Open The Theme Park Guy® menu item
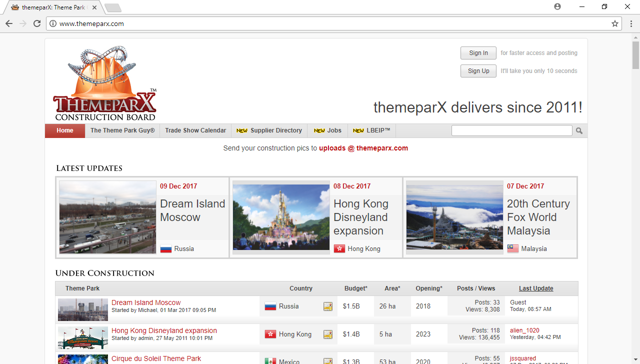640x364 pixels. (122, 130)
